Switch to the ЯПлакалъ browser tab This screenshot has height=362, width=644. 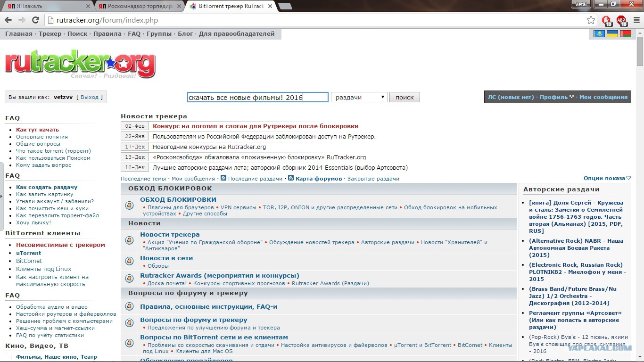pyautogui.click(x=46, y=7)
